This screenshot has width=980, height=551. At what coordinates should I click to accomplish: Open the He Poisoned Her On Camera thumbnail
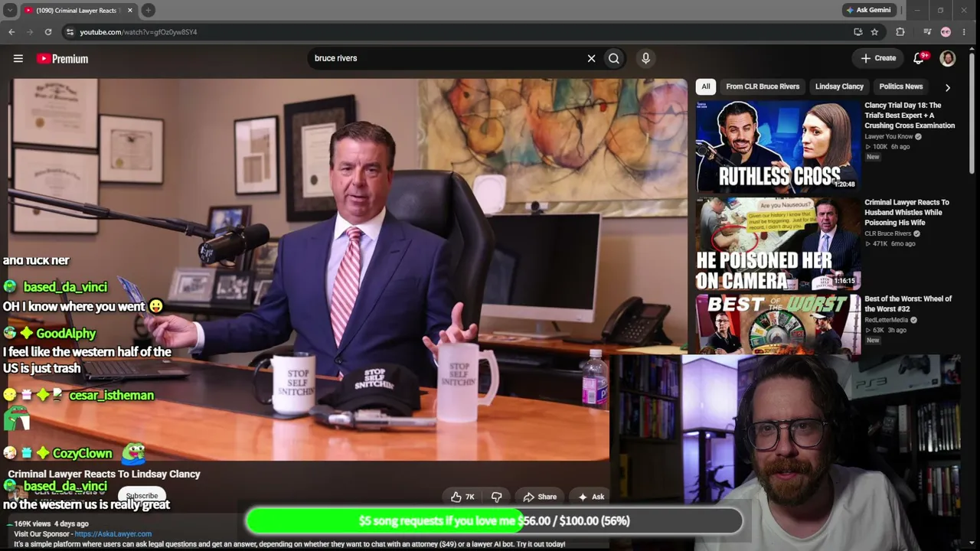778,243
